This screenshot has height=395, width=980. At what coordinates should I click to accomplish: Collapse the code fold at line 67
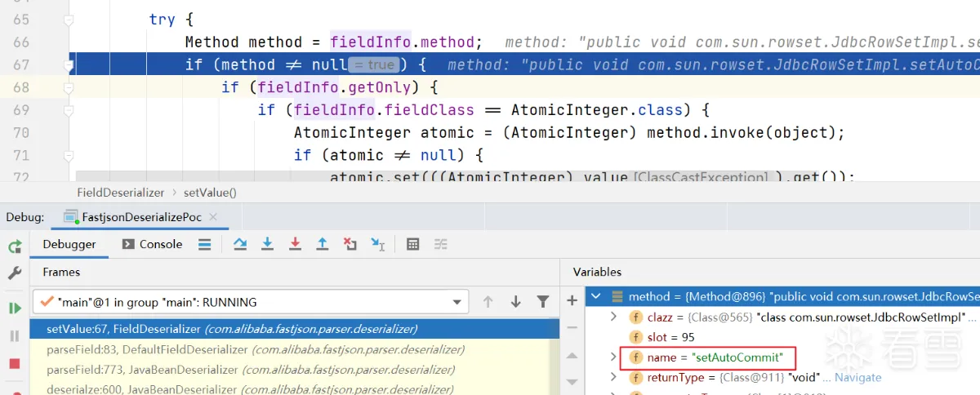(69, 64)
